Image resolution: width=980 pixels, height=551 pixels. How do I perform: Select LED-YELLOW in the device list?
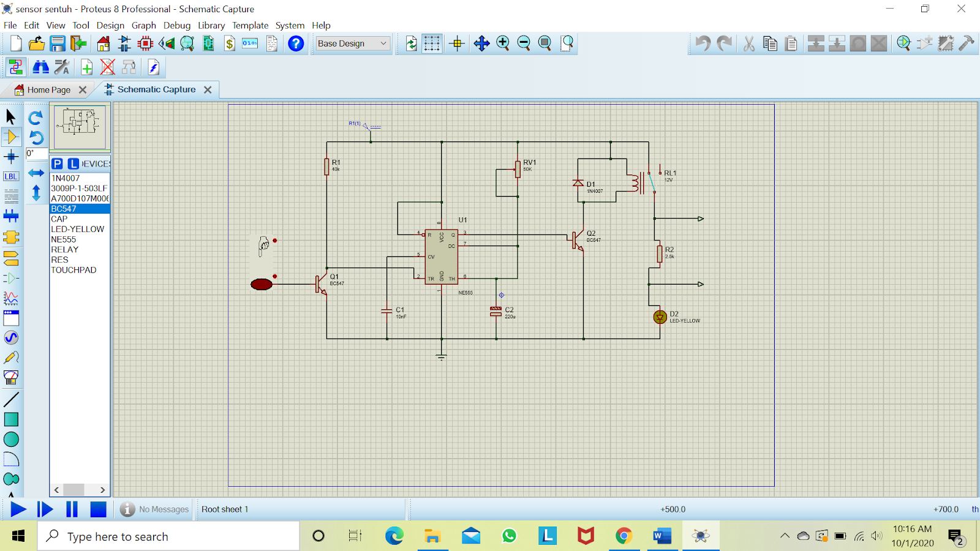(x=80, y=229)
